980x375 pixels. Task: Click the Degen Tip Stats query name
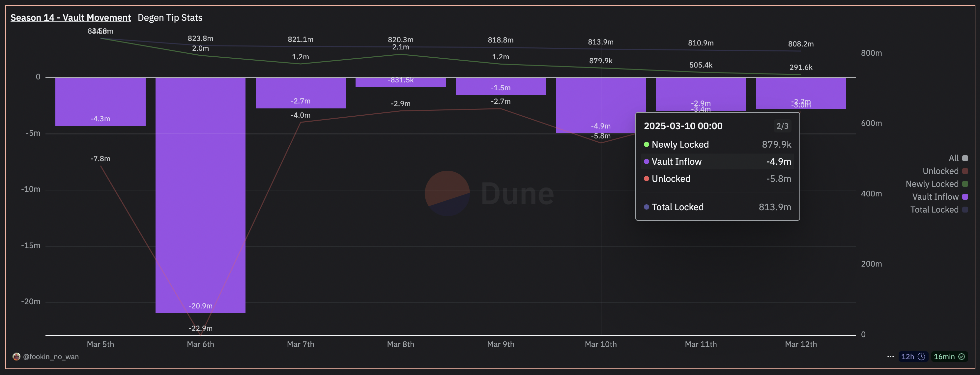pos(170,17)
